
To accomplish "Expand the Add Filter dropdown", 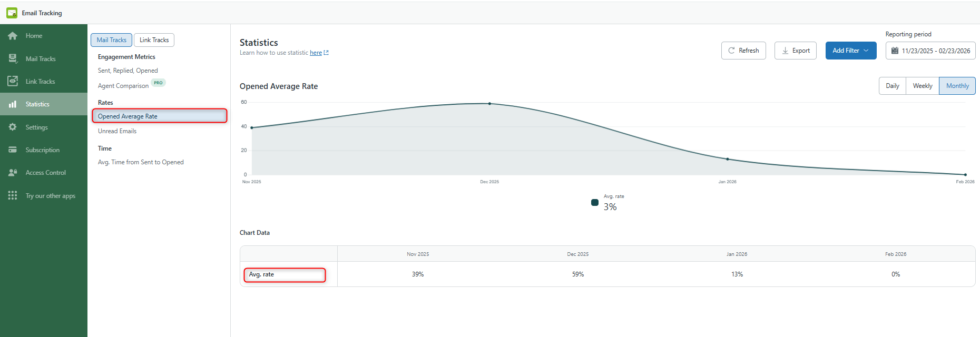I will [x=850, y=51].
